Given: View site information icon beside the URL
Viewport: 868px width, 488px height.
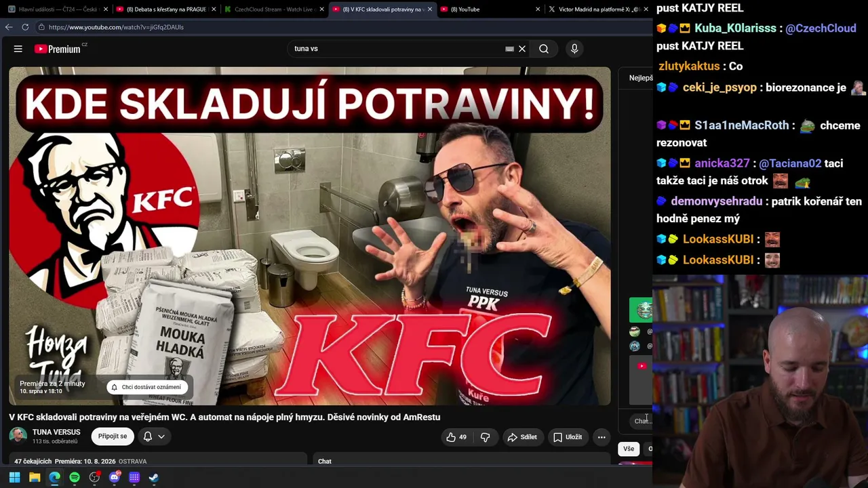Looking at the screenshot, I should coord(41,27).
